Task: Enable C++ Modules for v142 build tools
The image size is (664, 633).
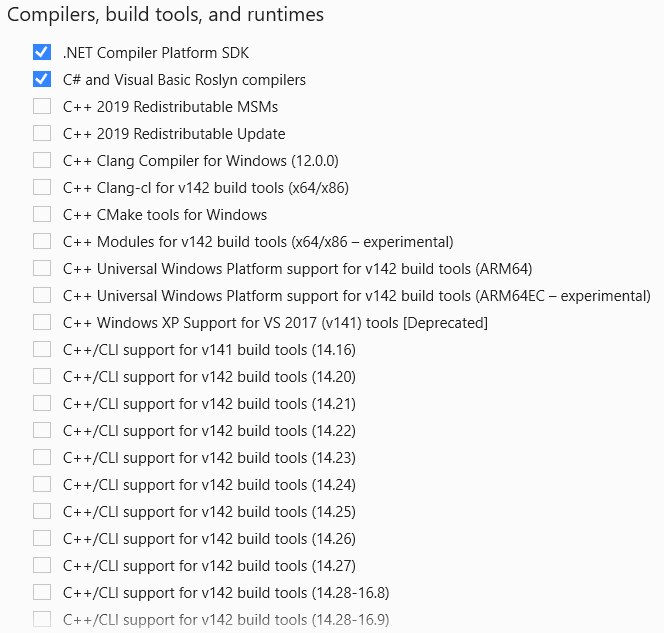Action: tap(42, 241)
